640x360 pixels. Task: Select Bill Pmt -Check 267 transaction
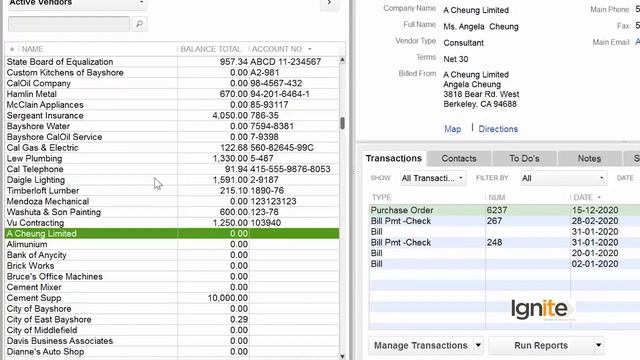click(x=504, y=221)
